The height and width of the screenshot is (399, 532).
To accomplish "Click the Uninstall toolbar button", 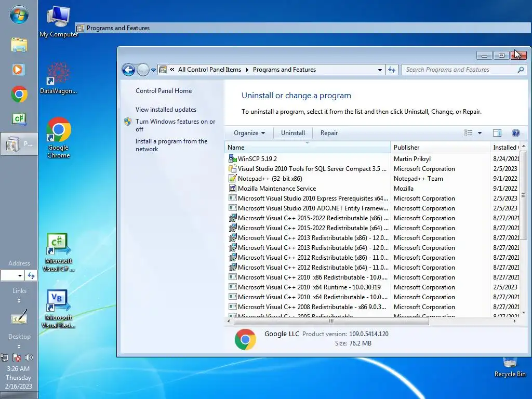I will pyautogui.click(x=293, y=133).
